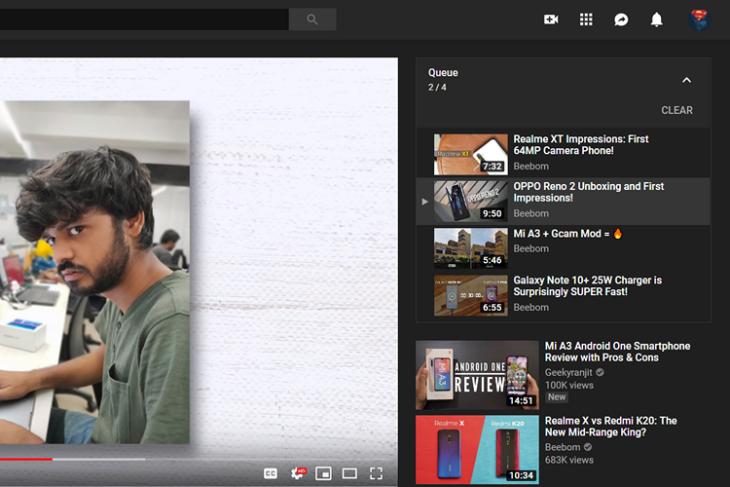
Task: Visit Geekyranjit channel name
Action: (x=568, y=372)
